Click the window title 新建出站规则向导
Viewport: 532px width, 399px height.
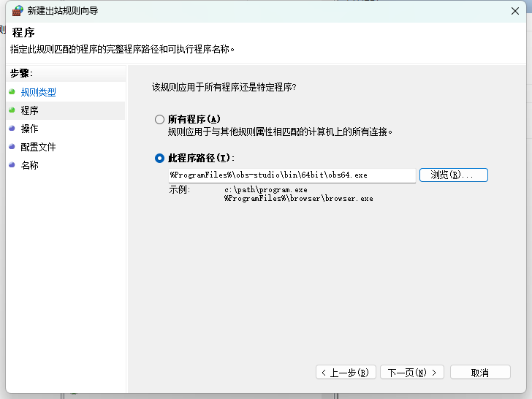click(63, 11)
